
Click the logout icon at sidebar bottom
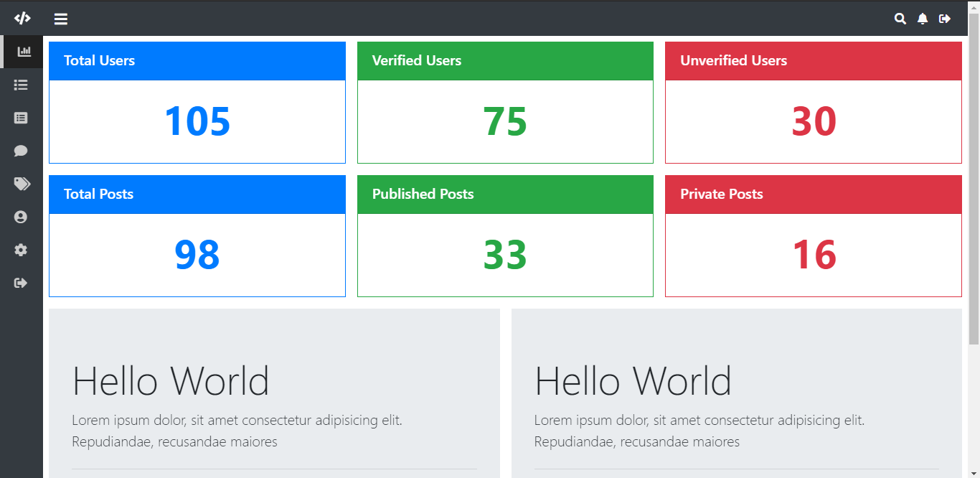(21, 282)
